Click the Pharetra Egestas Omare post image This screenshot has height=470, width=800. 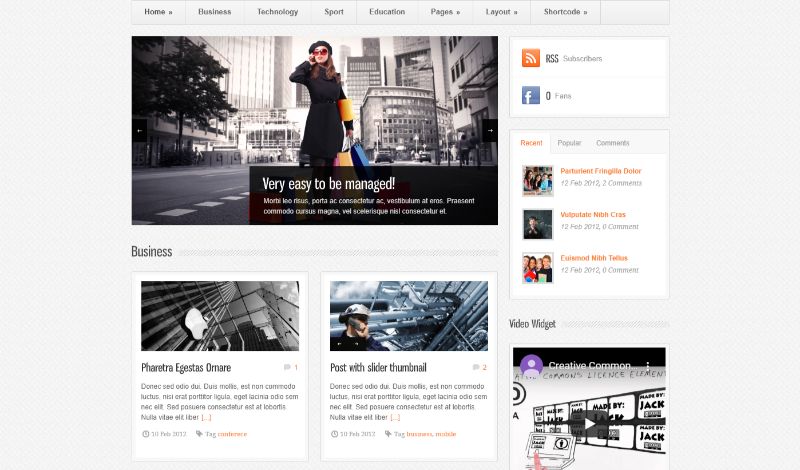[220, 315]
